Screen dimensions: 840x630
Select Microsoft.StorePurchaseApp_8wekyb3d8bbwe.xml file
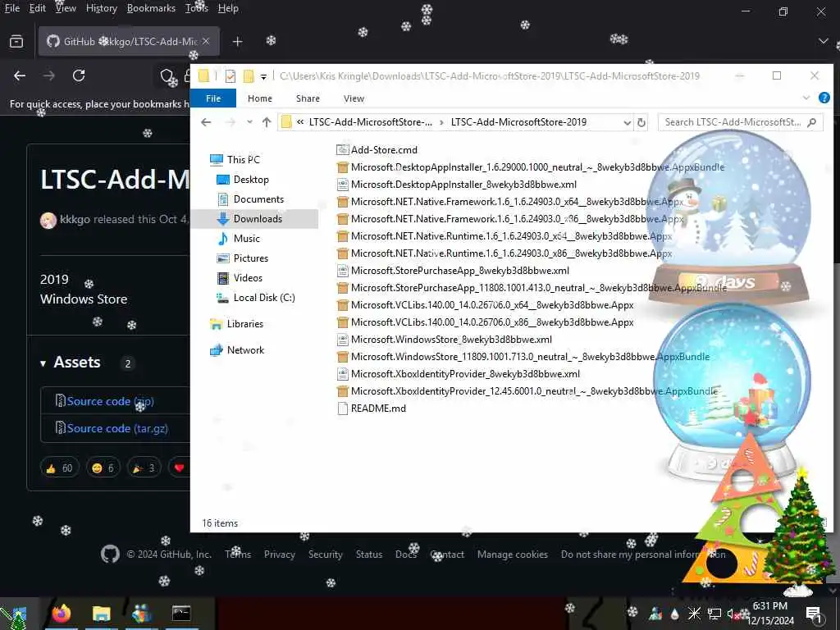point(453,271)
